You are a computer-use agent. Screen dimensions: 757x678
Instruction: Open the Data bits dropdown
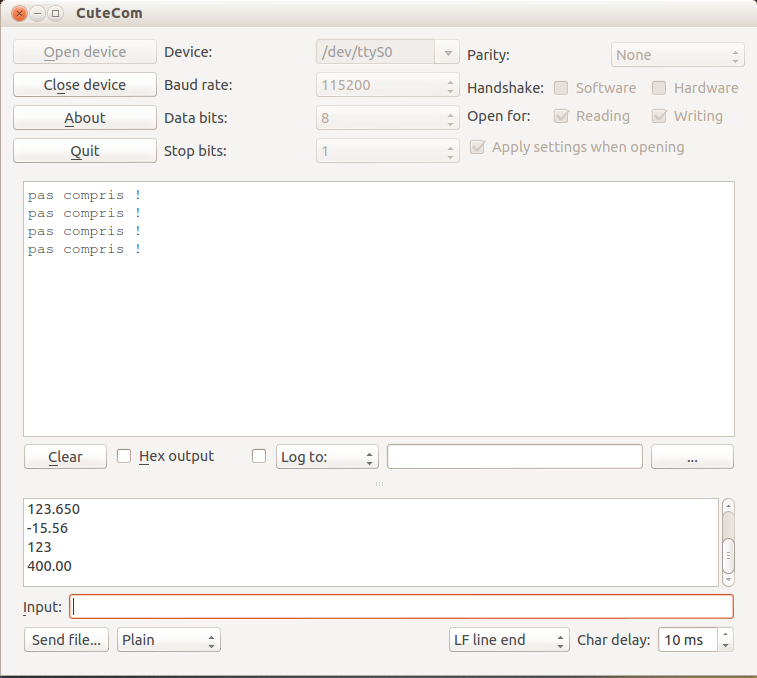388,118
